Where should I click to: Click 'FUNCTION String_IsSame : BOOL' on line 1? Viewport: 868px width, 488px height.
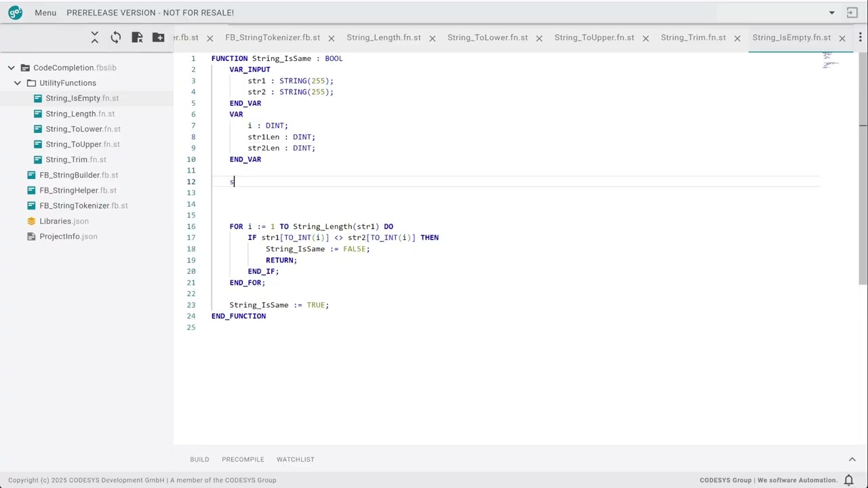click(x=277, y=58)
